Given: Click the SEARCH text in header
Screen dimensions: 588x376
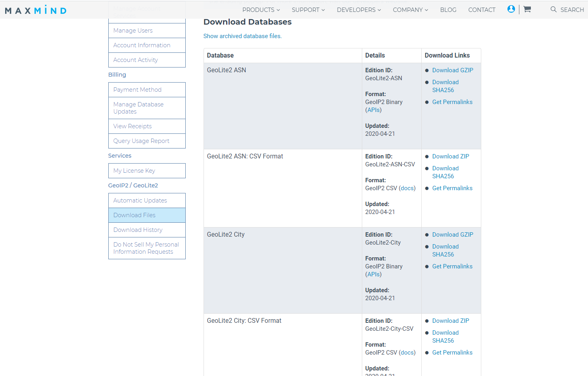Looking at the screenshot, I should click(x=572, y=10).
